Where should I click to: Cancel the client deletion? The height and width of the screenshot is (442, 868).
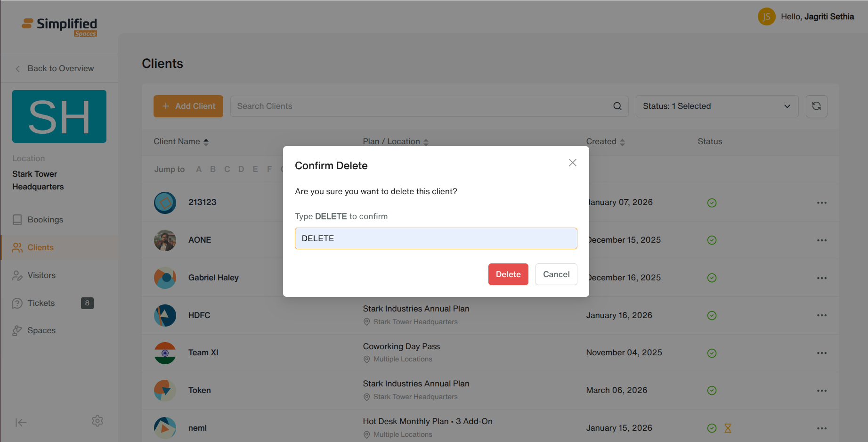point(556,274)
